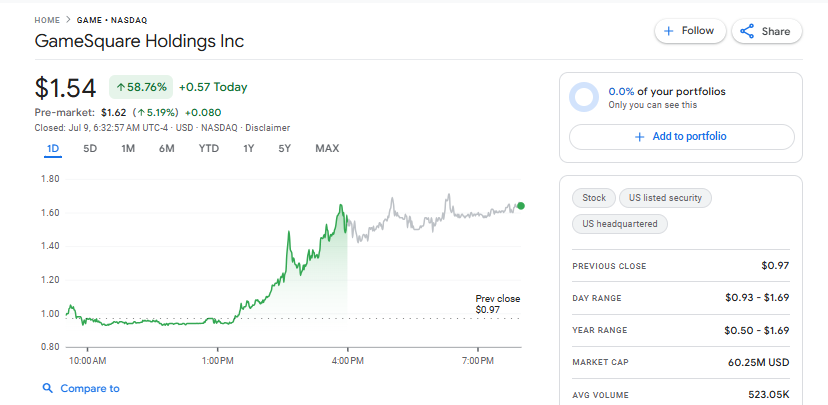Image resolution: width=828 pixels, height=405 pixels.
Task: Click the 4:00 PM axis label
Action: tap(347, 361)
